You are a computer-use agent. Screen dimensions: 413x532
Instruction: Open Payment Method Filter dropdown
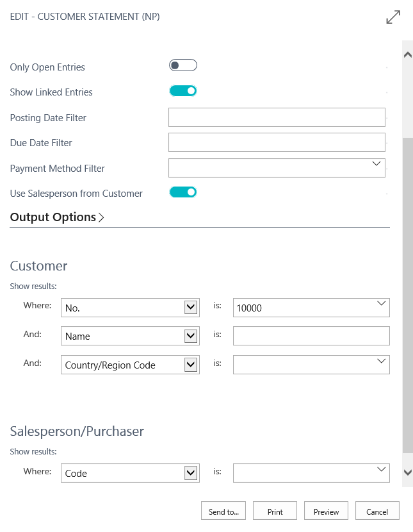377,165
